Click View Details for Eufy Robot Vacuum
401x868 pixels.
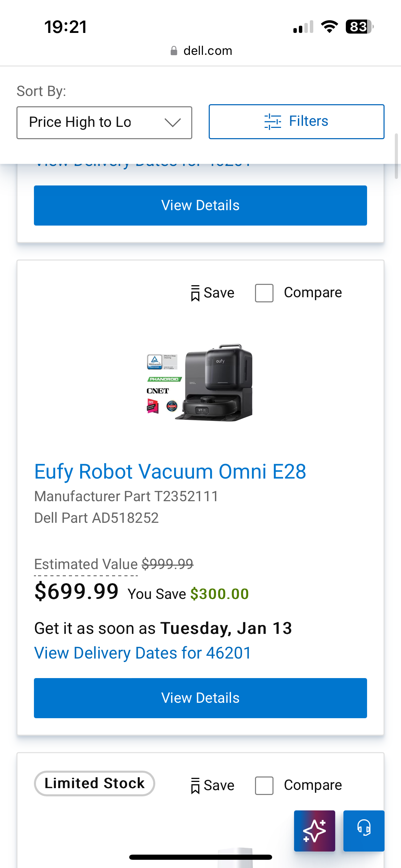pos(200,698)
